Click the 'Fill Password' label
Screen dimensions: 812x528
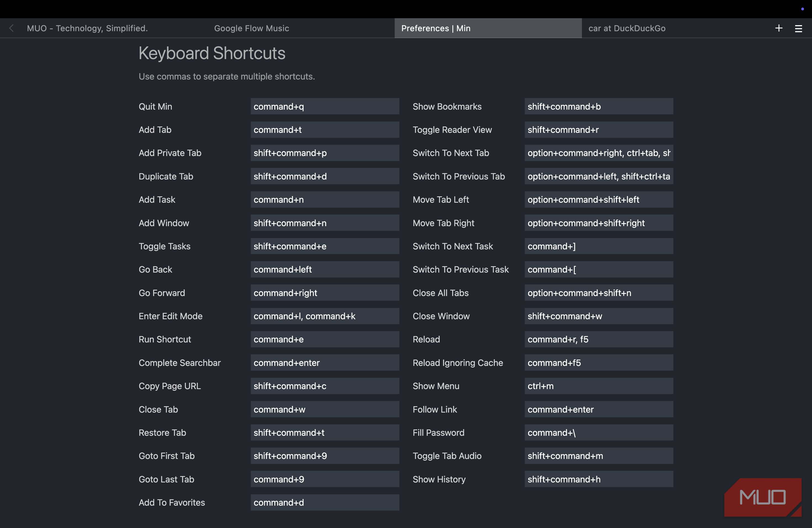coord(438,432)
